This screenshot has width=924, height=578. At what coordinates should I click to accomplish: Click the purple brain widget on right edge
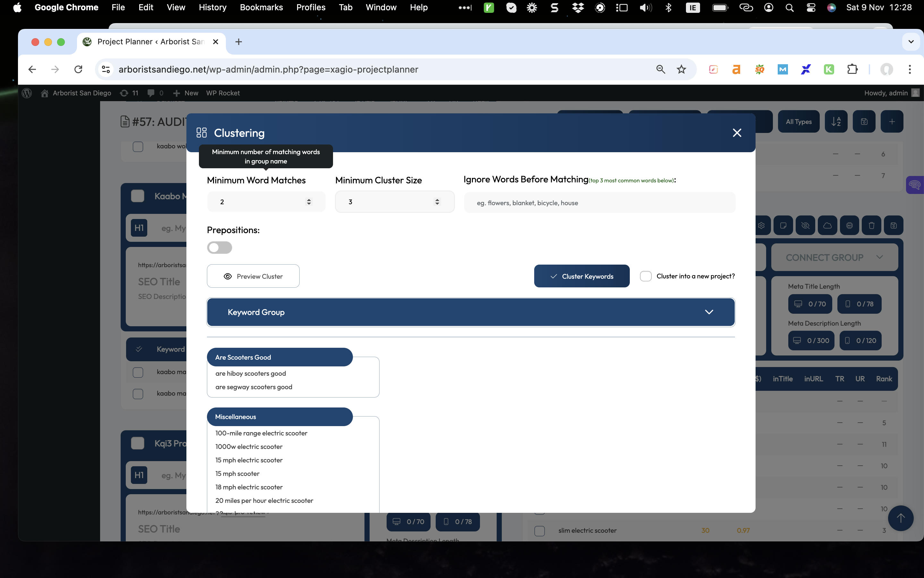pos(915,185)
